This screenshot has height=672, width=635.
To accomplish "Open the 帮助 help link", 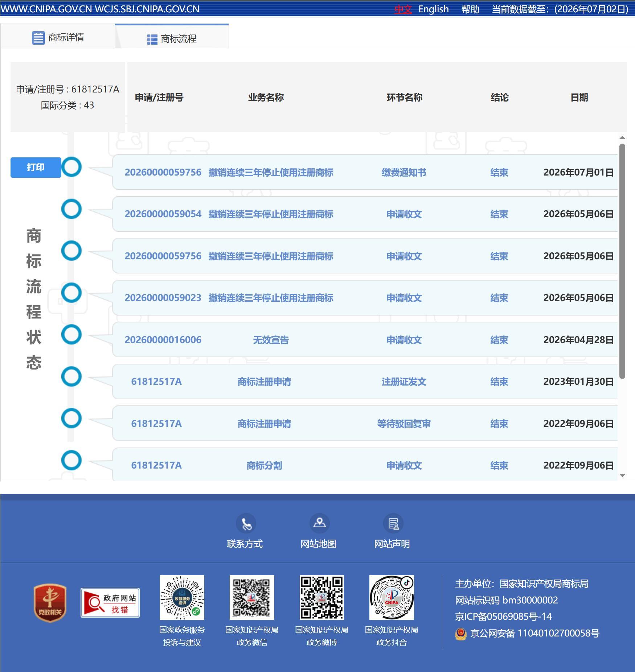I will click(470, 9).
